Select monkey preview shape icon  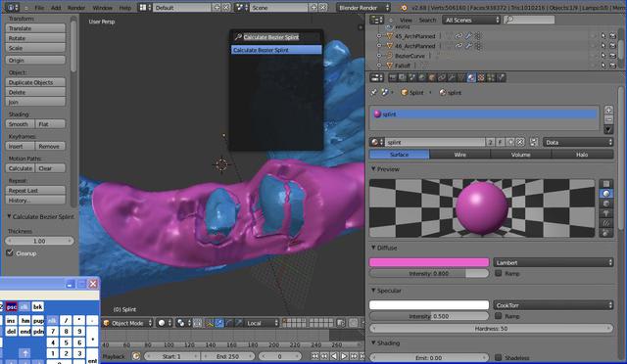pos(606,213)
